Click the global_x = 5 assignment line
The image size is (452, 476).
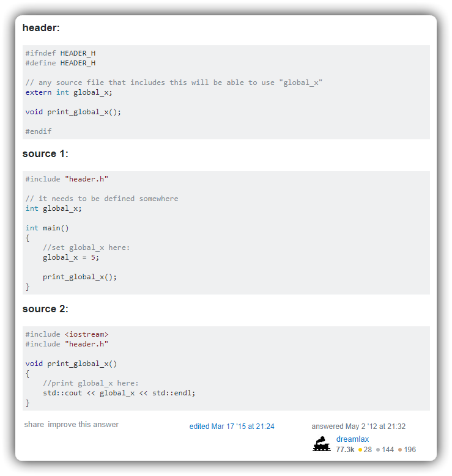pos(71,257)
